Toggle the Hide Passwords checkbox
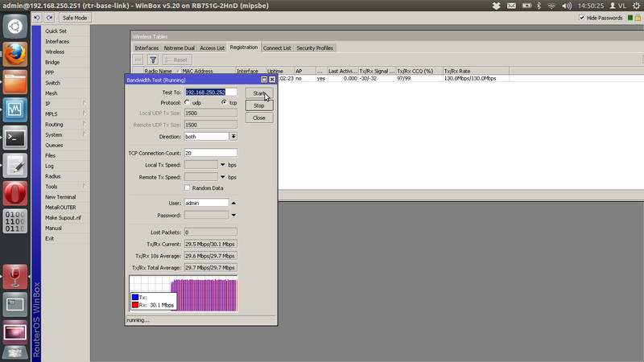644x362 pixels. click(x=583, y=18)
